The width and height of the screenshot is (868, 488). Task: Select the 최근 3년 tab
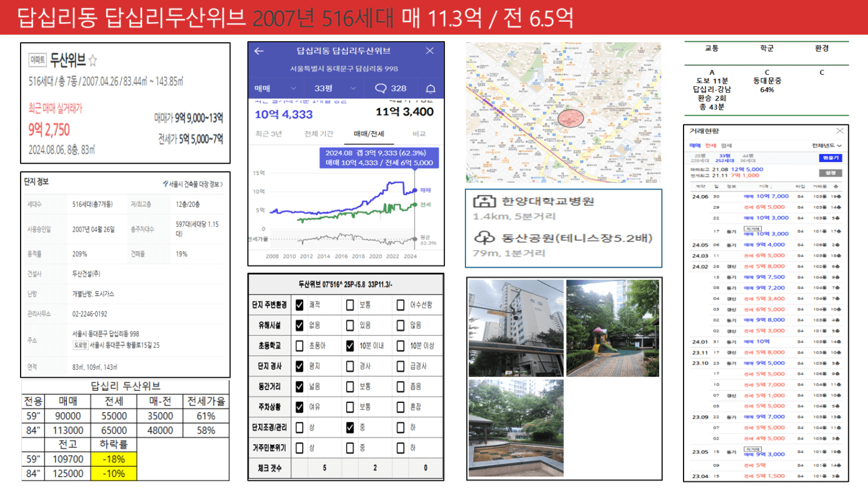[x=268, y=134]
